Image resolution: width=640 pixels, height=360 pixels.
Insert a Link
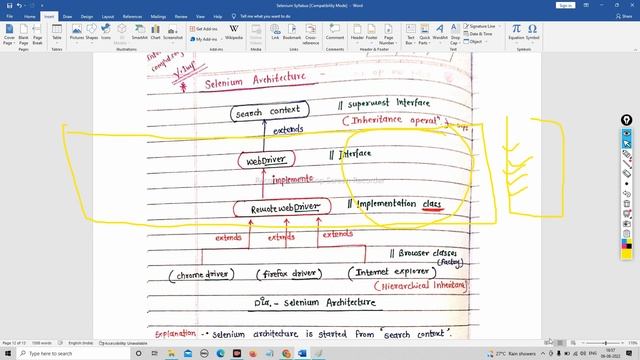point(275,32)
